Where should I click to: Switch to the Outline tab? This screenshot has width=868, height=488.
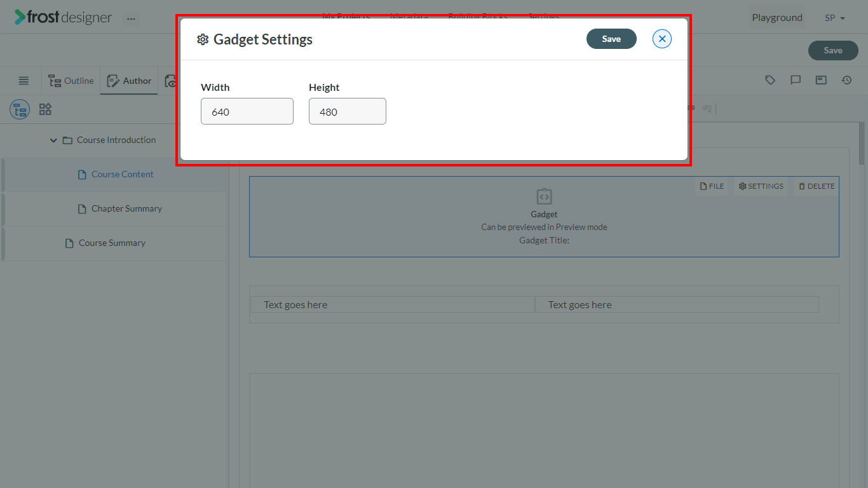(71, 81)
